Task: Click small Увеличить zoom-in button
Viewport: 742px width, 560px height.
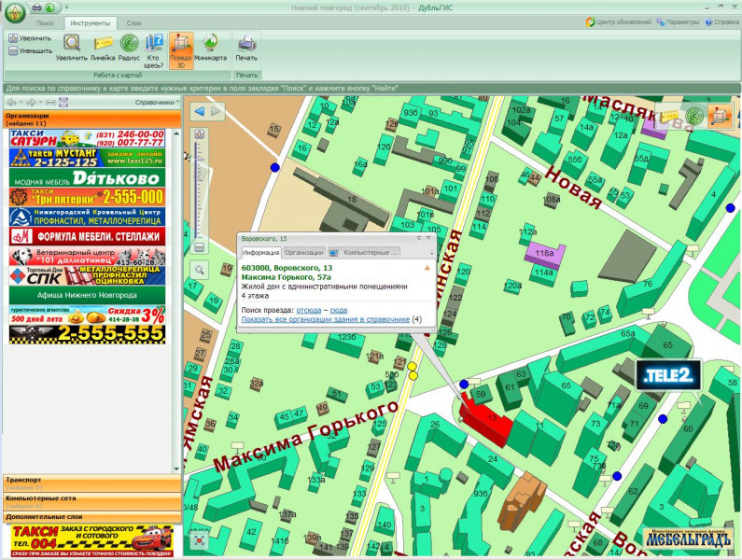Action: (30, 38)
